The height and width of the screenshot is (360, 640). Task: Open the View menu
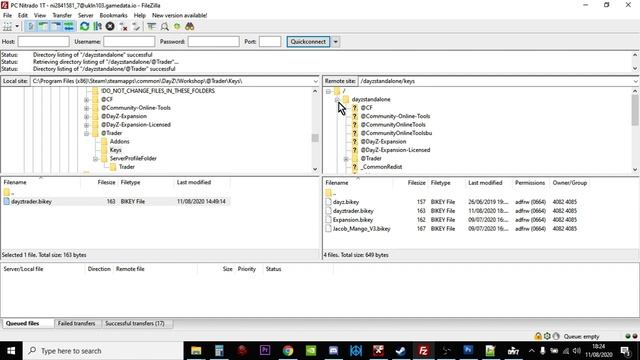pos(40,15)
